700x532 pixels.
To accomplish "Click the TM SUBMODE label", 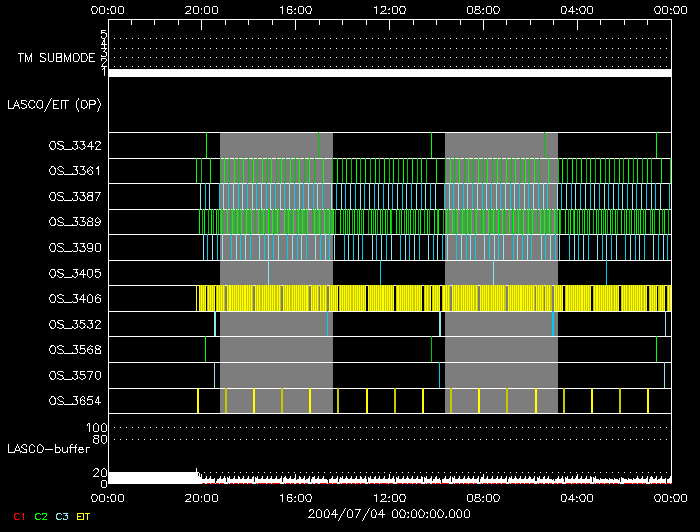I will pos(56,58).
